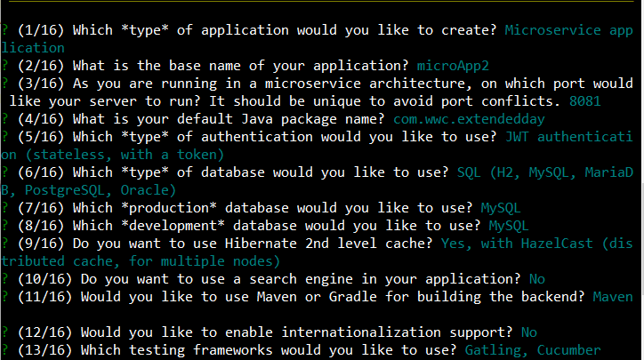Click the '(8/16)' prompt number
Image resolution: width=644 pixels, height=360 pixels.
41,226
